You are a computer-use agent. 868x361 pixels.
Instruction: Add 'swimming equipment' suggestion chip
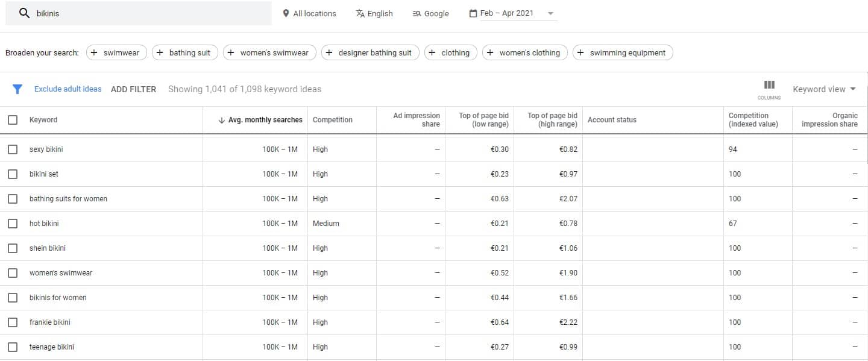(623, 52)
